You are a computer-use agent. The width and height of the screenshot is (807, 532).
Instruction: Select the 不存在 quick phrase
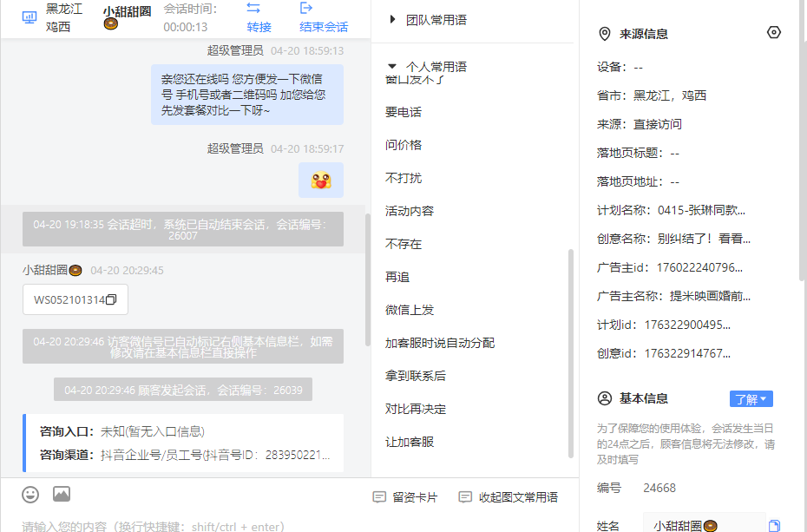coord(403,244)
